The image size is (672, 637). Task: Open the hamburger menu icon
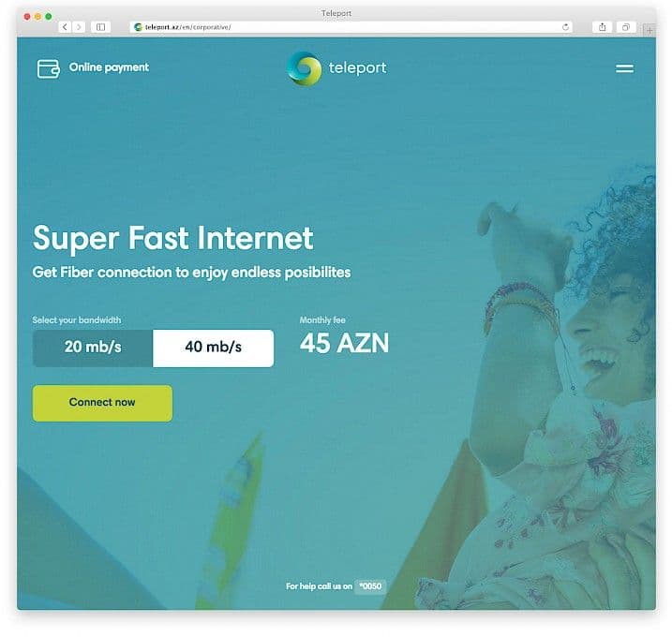pyautogui.click(x=624, y=68)
